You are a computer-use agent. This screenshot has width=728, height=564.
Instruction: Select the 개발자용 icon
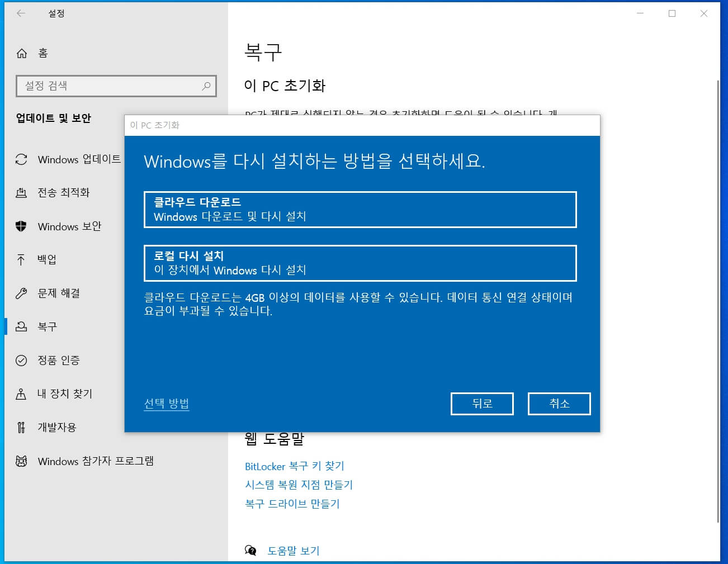coord(21,427)
